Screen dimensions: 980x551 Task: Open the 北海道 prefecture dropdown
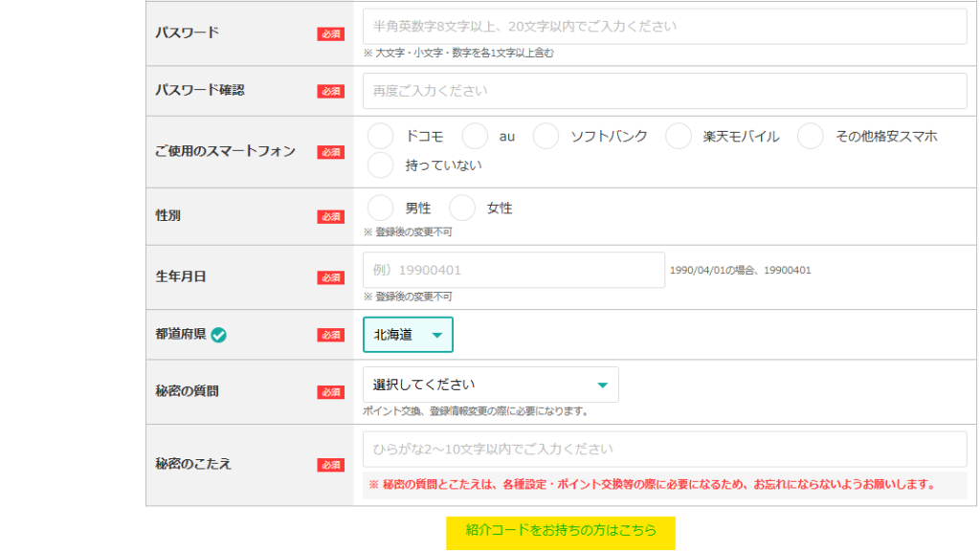(408, 335)
